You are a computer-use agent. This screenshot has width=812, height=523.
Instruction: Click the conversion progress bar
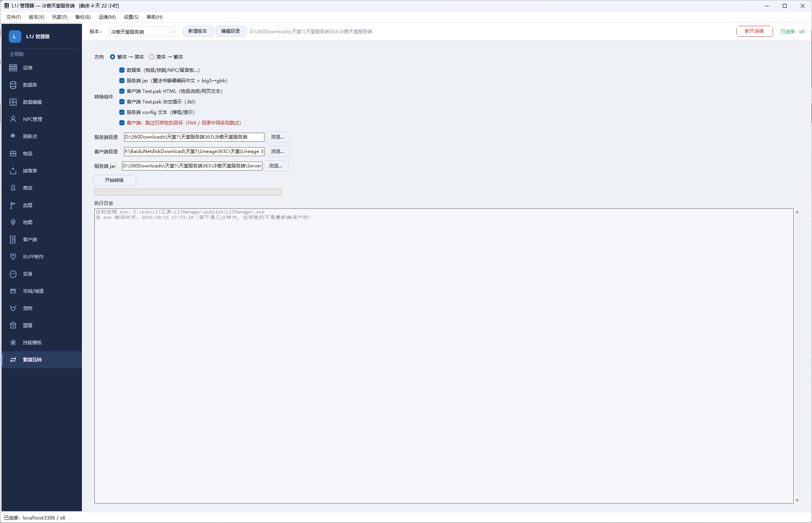click(188, 192)
